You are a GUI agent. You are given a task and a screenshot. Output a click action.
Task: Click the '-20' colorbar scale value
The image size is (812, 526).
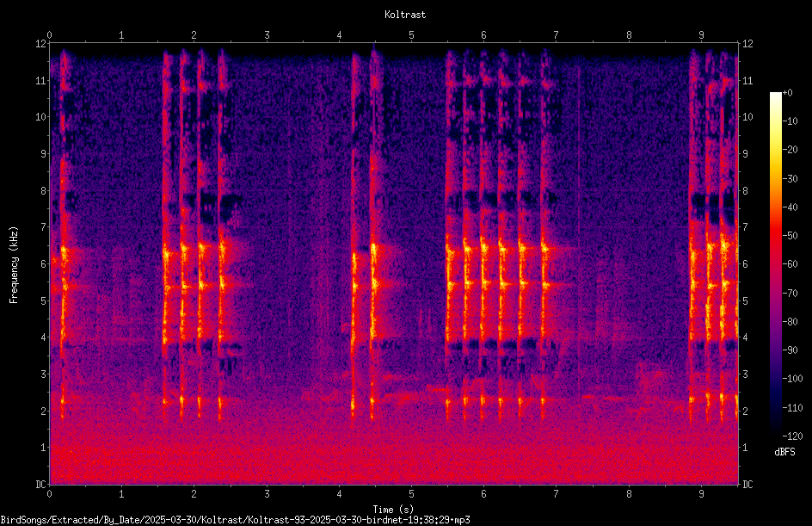pyautogui.click(x=790, y=150)
